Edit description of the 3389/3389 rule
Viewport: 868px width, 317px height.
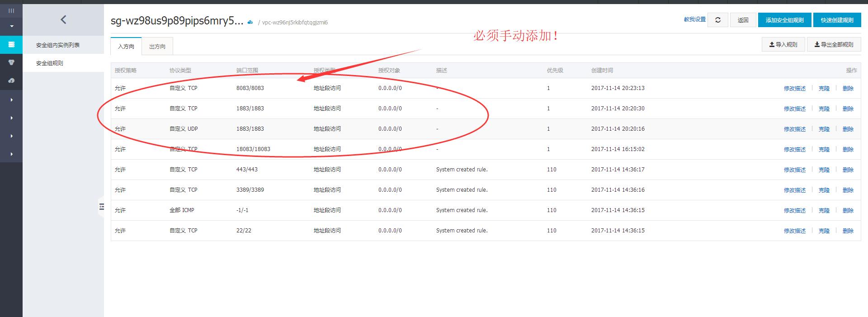[795, 190]
